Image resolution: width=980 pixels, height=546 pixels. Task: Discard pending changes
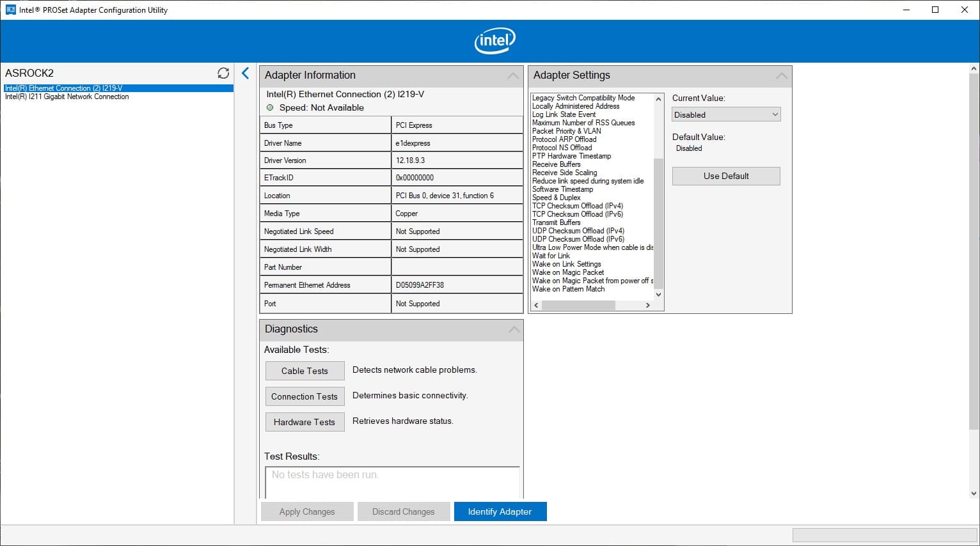point(404,511)
